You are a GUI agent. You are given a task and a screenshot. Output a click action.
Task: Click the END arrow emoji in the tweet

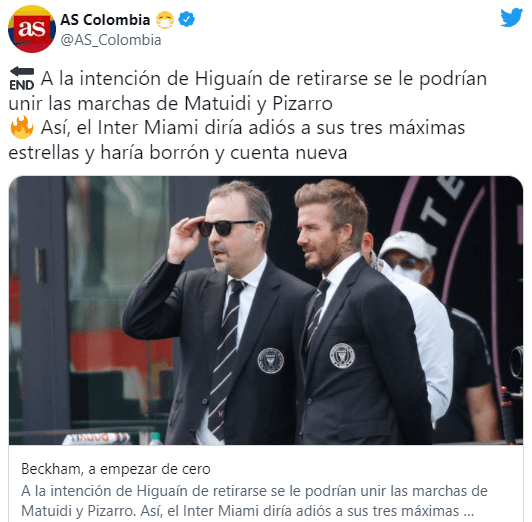point(22,79)
